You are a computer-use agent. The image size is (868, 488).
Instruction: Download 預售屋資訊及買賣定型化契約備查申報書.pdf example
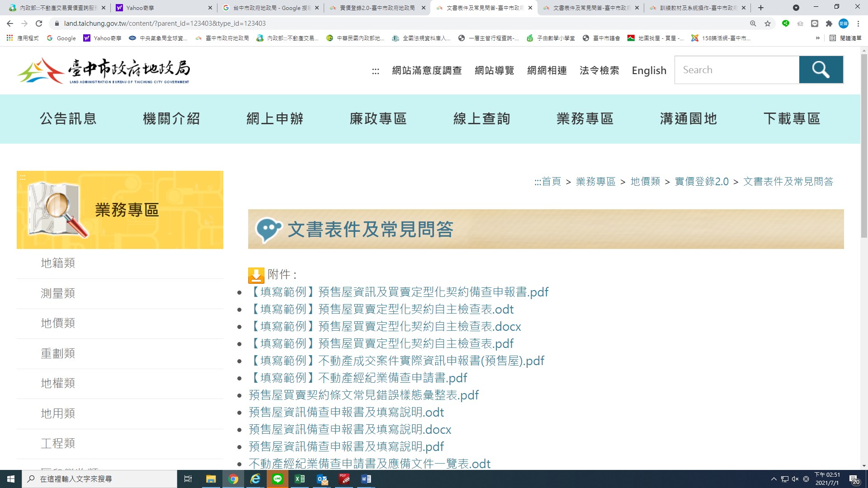[x=399, y=292]
